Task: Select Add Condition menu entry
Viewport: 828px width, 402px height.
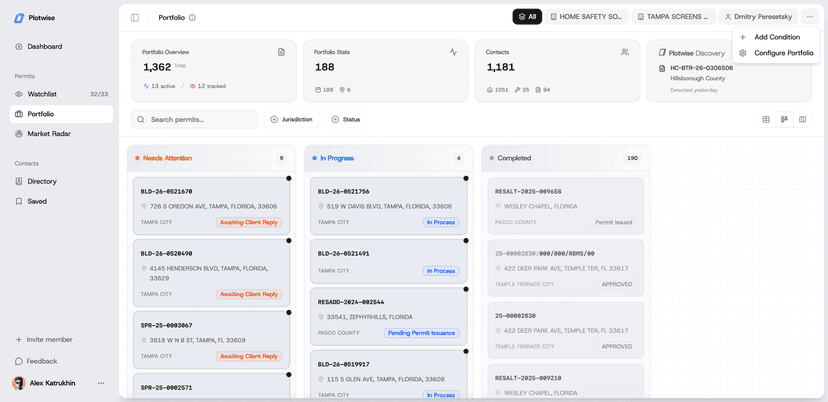Action: point(776,37)
